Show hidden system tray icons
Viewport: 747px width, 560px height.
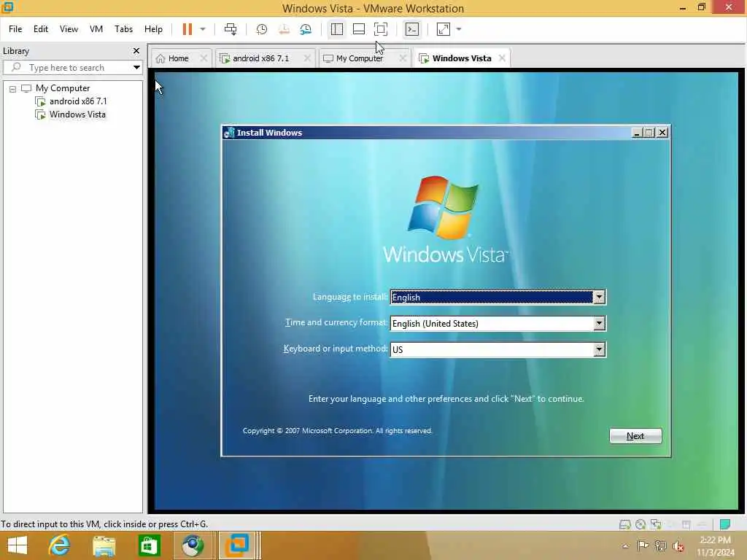625,545
